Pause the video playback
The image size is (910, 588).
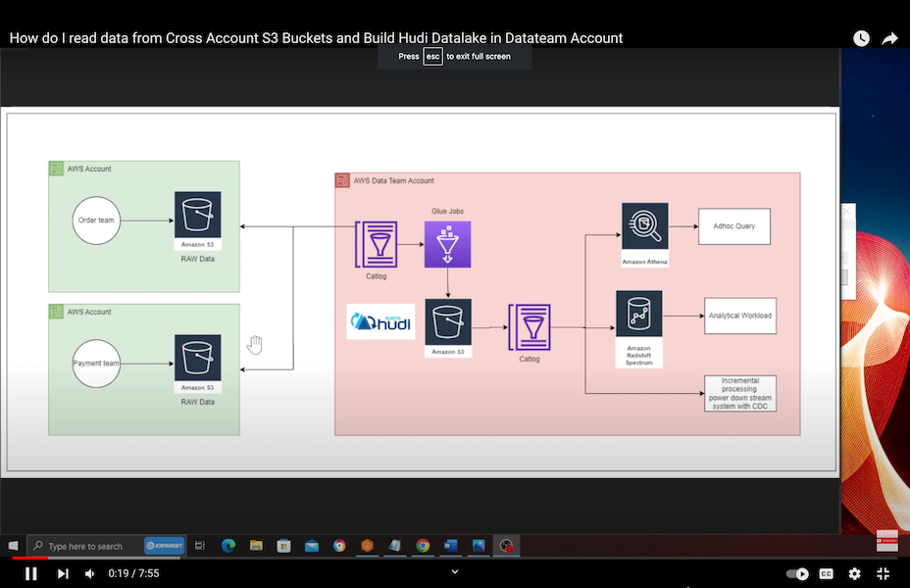(x=30, y=573)
